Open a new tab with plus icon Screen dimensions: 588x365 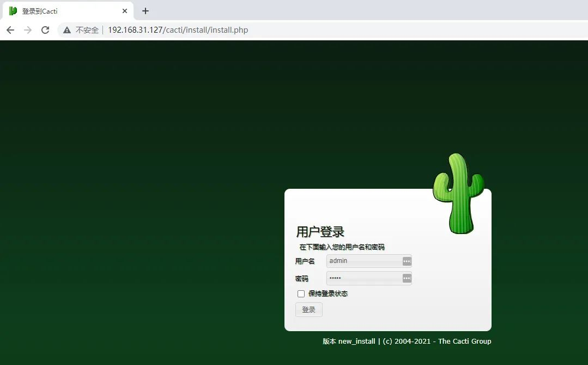point(146,11)
